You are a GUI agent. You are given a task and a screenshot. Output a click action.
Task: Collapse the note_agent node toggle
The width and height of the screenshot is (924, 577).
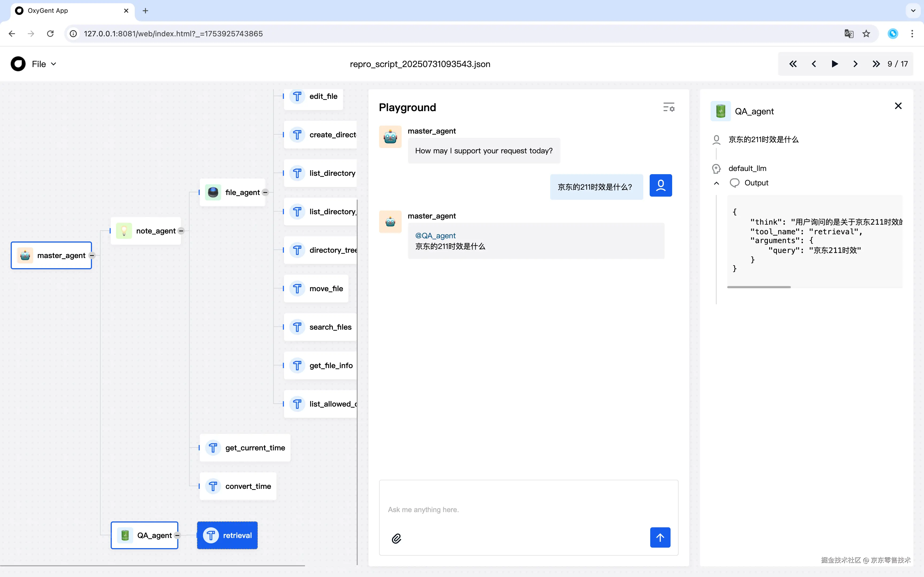click(181, 231)
